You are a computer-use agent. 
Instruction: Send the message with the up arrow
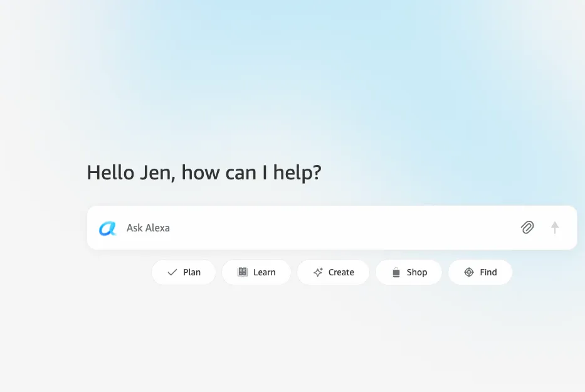pyautogui.click(x=555, y=227)
